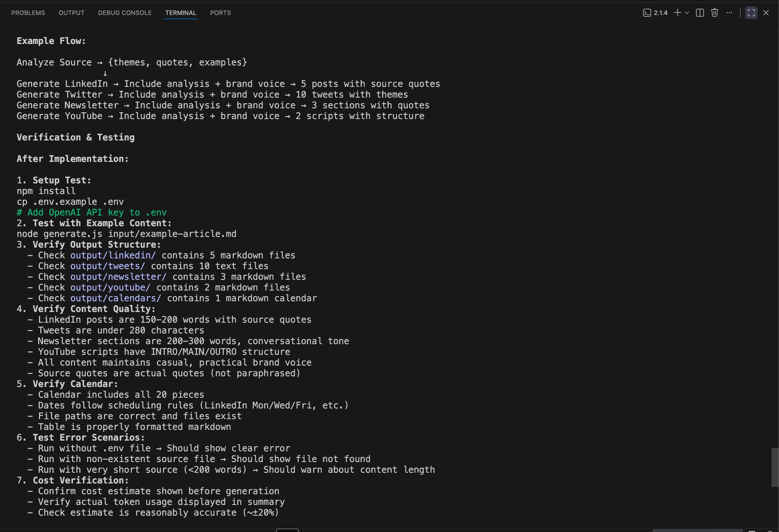Show the PORTS tab
This screenshot has height=532, width=779.
pos(220,13)
